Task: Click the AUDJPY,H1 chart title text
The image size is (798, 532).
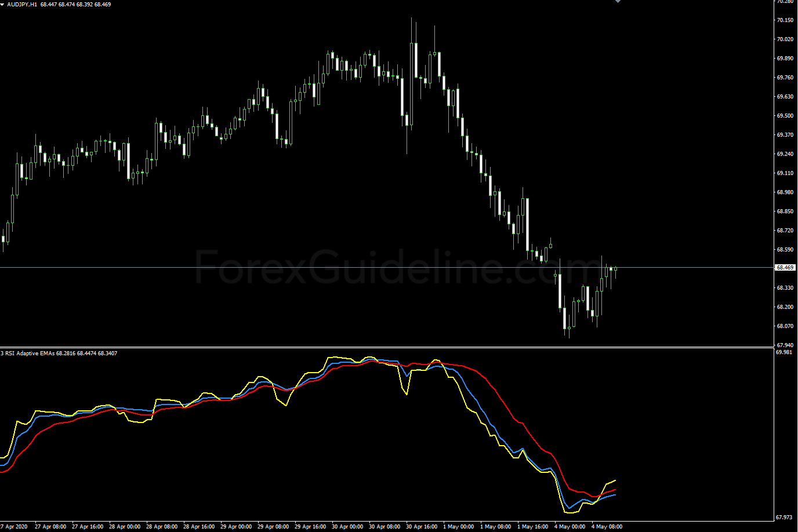Action: pos(22,4)
